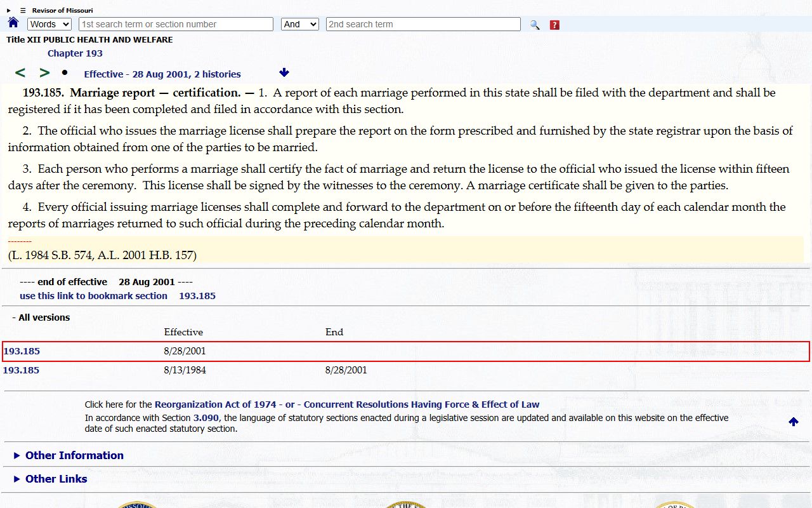Viewport: 812px width, 508px height.
Task: Select the 8/13/1984 effective date cell
Action: pos(185,370)
